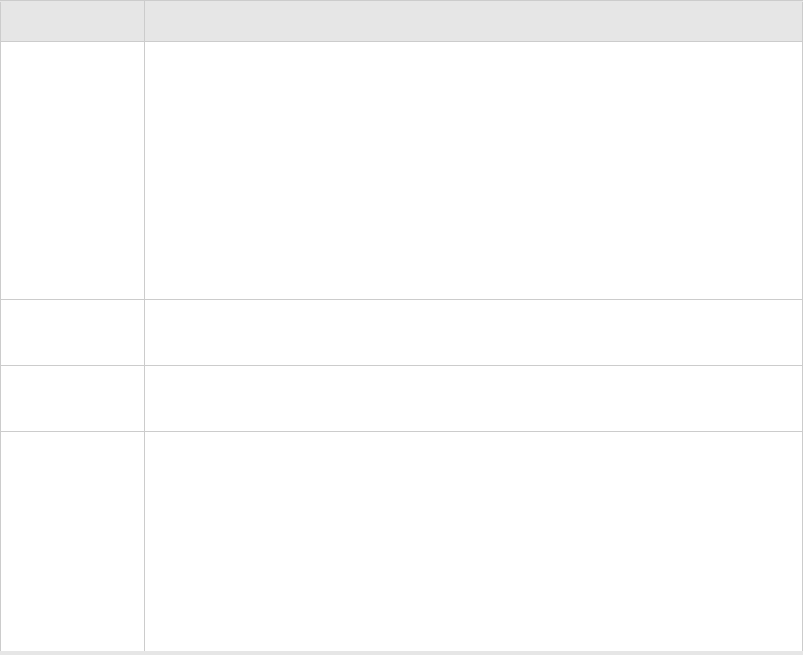Click border between third and last rows

click(x=402, y=431)
